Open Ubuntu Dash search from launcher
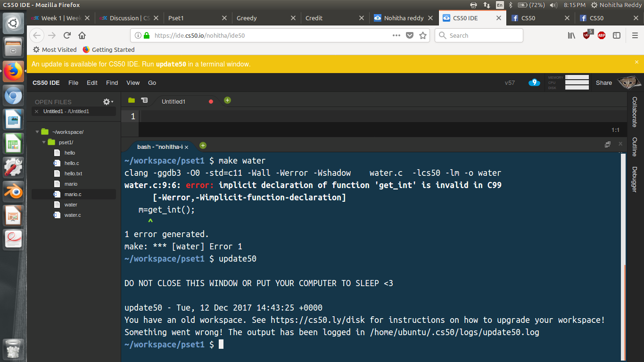The image size is (644, 362). pyautogui.click(x=13, y=24)
